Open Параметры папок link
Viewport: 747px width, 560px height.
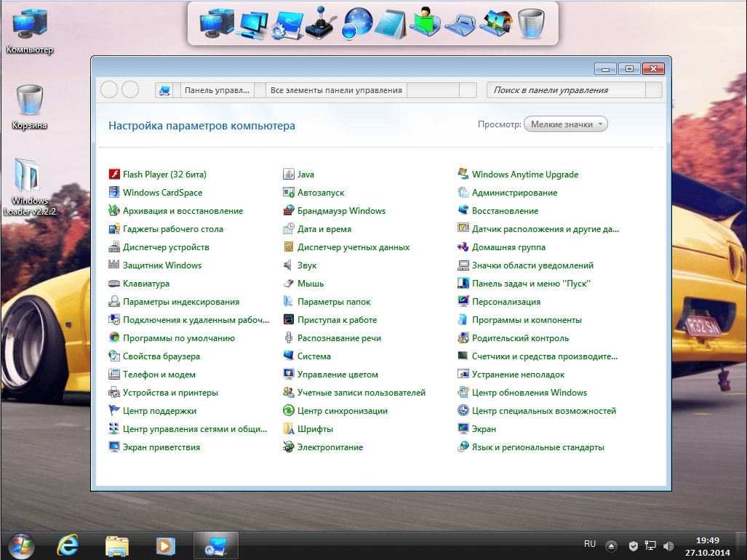(x=333, y=301)
